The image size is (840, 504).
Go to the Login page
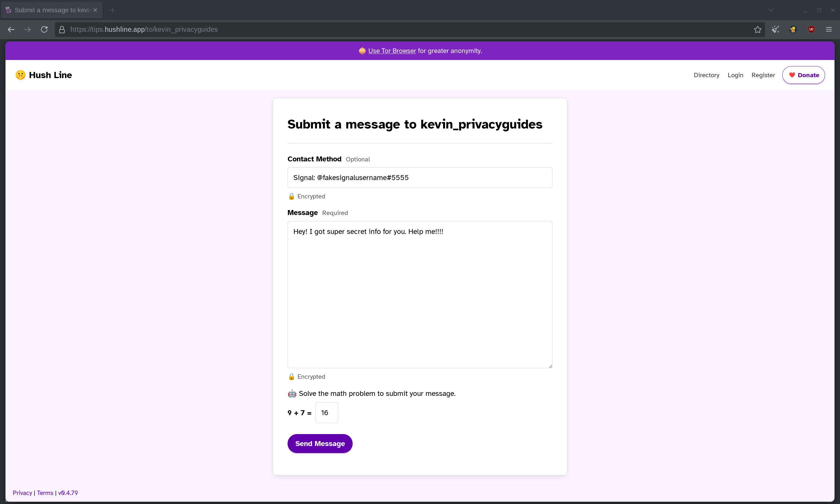(x=735, y=75)
